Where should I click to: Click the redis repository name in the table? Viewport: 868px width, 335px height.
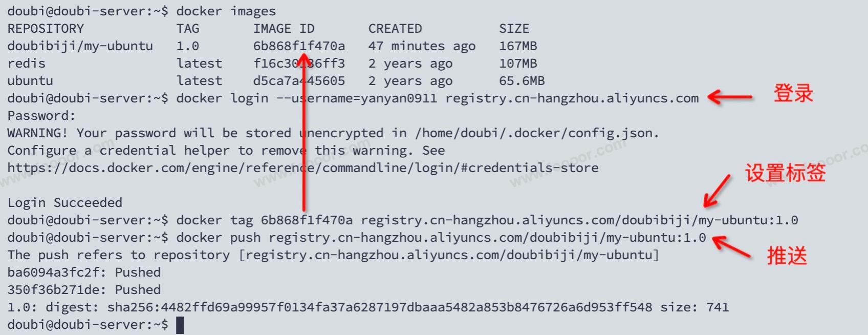click(x=27, y=64)
